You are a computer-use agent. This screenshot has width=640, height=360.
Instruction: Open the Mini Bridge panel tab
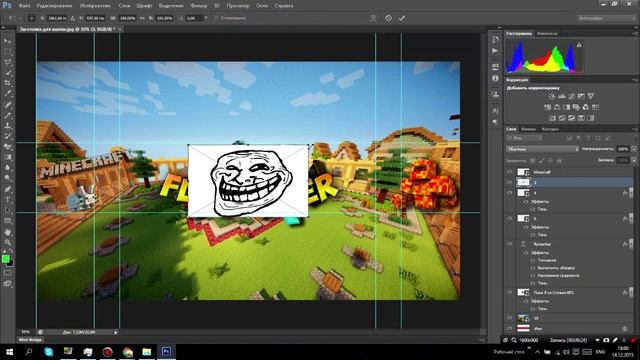[x=30, y=340]
